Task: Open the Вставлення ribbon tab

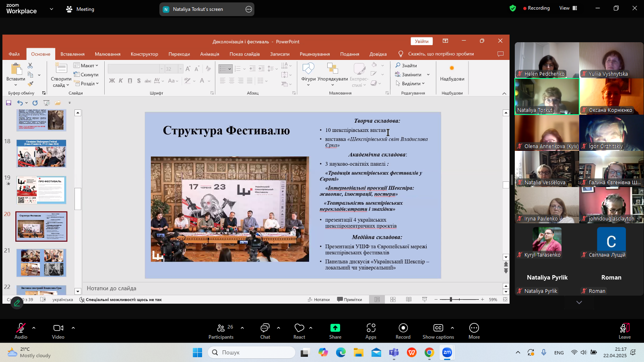Action: coord(72,54)
